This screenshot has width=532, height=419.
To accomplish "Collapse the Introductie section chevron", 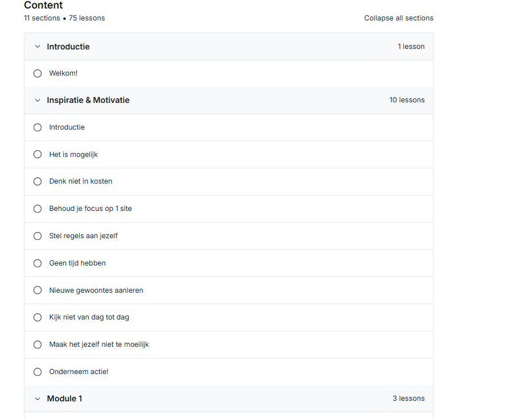I will [38, 47].
